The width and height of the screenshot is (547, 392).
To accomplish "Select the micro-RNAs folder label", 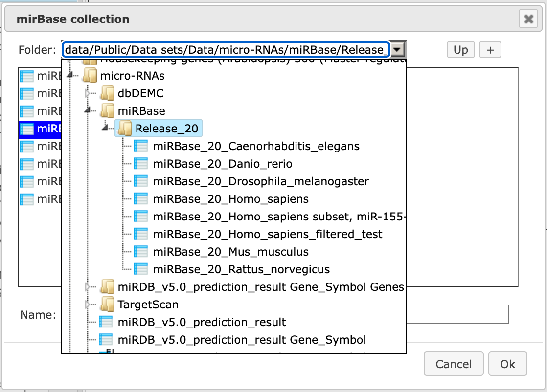I will click(x=132, y=76).
